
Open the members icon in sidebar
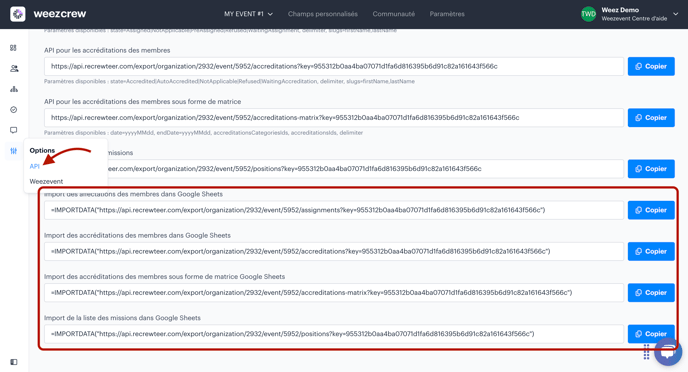pyautogui.click(x=14, y=68)
